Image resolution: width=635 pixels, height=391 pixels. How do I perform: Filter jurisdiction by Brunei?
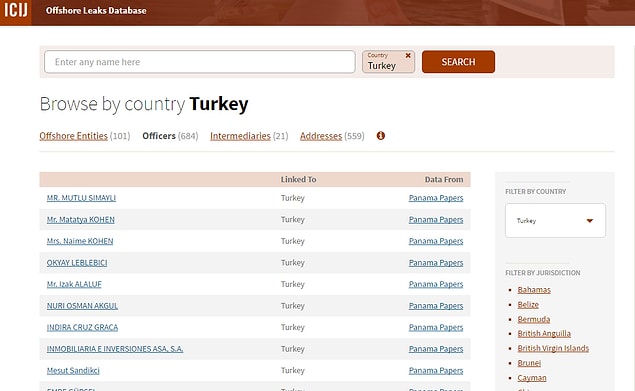click(x=529, y=363)
